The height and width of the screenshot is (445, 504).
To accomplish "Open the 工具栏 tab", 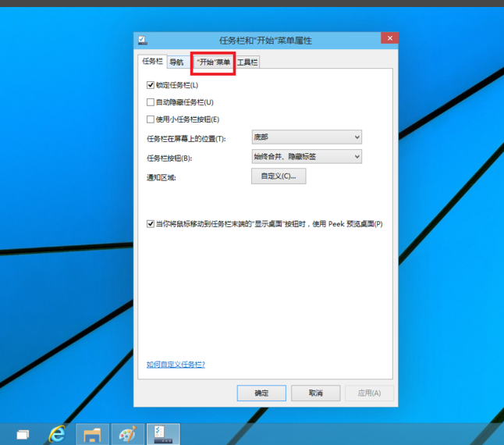I will (x=247, y=62).
